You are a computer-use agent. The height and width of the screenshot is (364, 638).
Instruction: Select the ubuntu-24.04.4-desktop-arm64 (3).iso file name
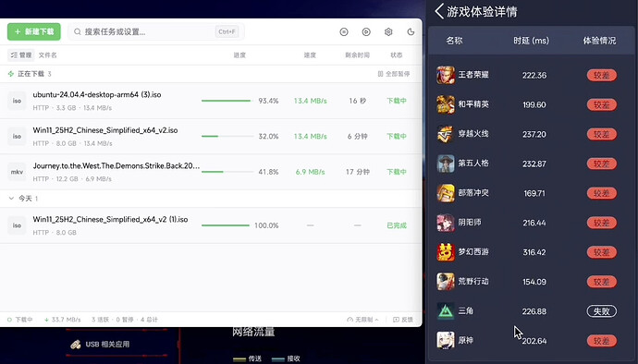pyautogui.click(x=97, y=94)
